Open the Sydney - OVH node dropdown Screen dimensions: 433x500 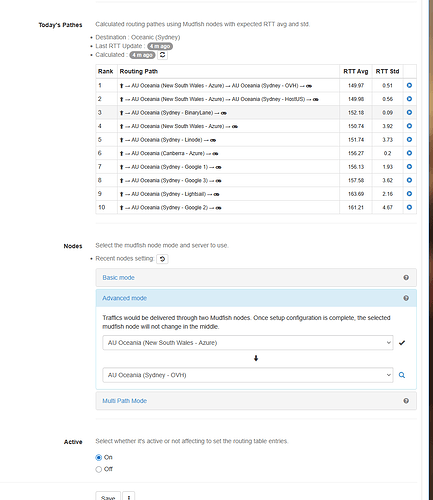248,375
